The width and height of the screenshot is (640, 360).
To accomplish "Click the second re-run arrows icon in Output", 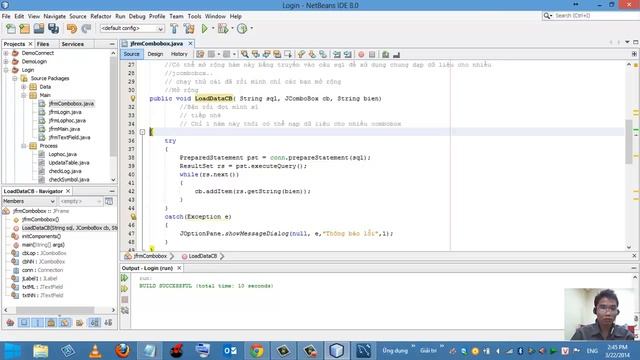I will pos(124,289).
